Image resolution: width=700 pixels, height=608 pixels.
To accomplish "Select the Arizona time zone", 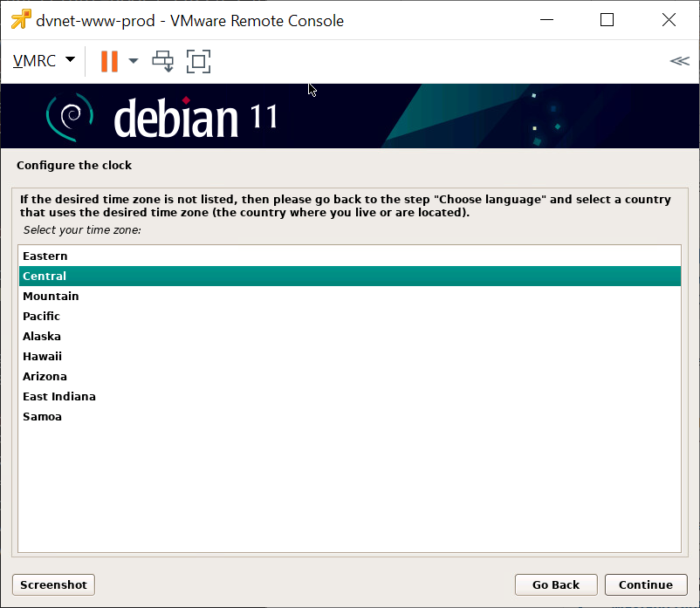I will (x=45, y=377).
